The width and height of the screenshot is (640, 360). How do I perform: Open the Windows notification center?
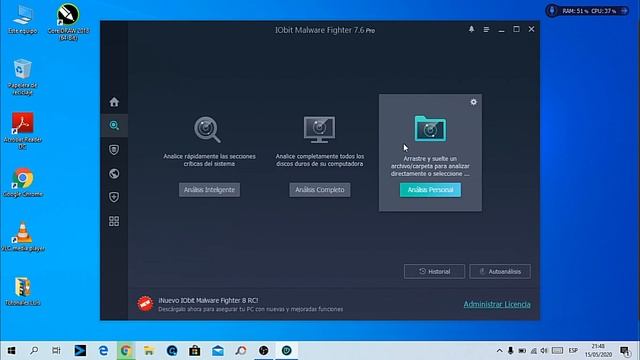625,351
